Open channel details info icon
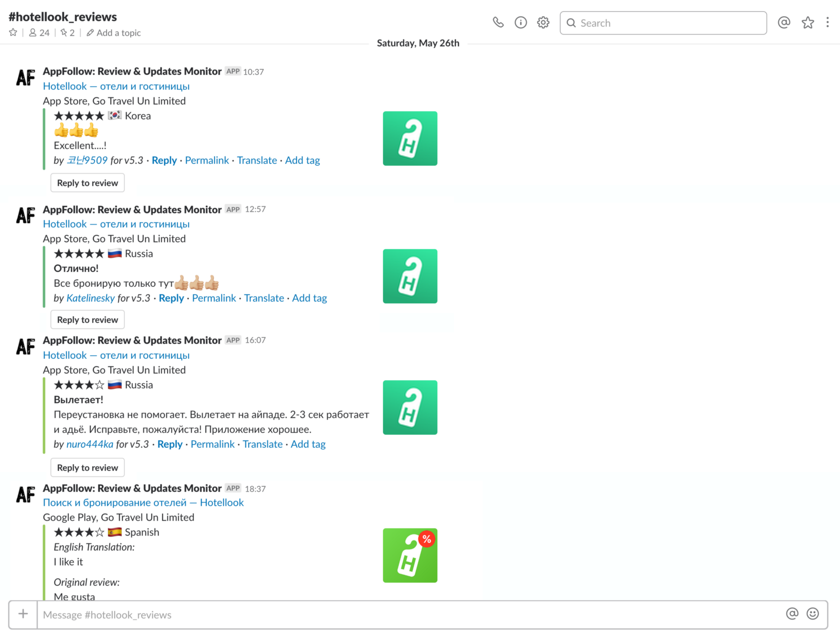The height and width of the screenshot is (640, 840). pyautogui.click(x=520, y=23)
